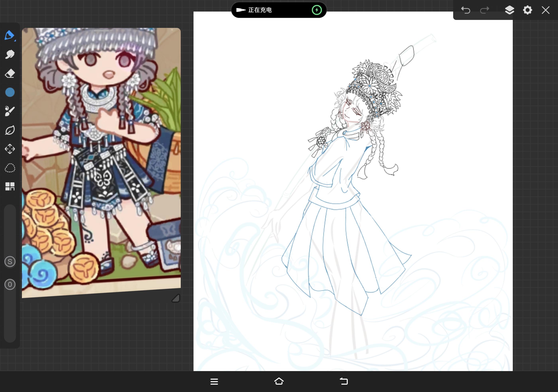Redo the last action

point(485,10)
